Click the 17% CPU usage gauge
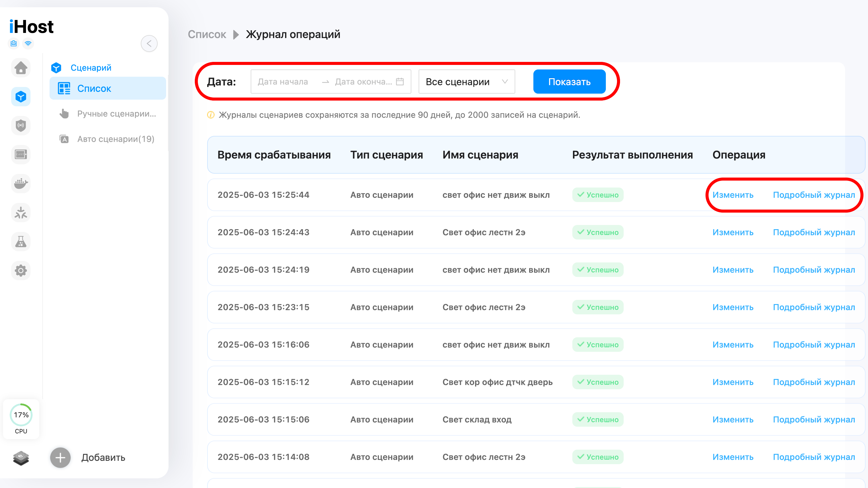 coord(21,415)
